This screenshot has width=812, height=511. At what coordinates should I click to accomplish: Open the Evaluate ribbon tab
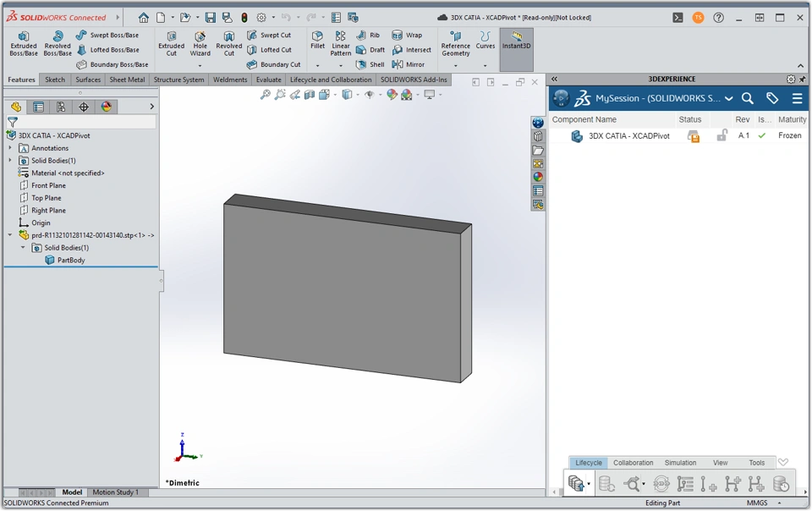coord(269,80)
